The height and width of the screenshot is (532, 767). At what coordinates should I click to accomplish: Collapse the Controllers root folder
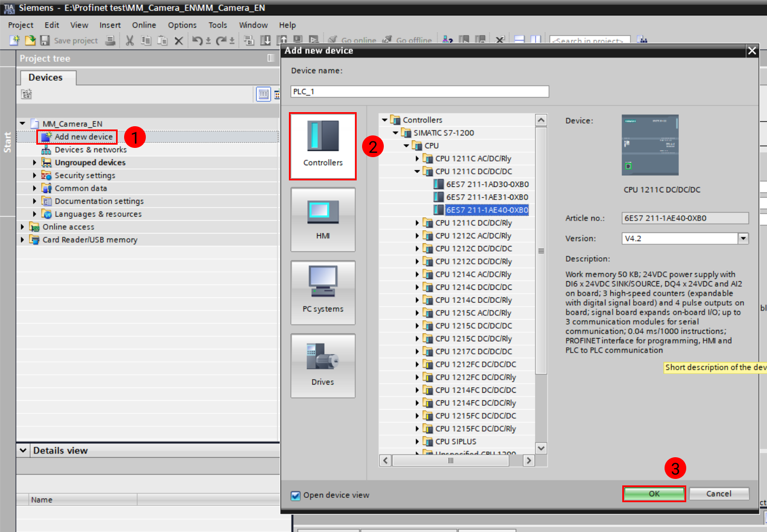pos(384,120)
